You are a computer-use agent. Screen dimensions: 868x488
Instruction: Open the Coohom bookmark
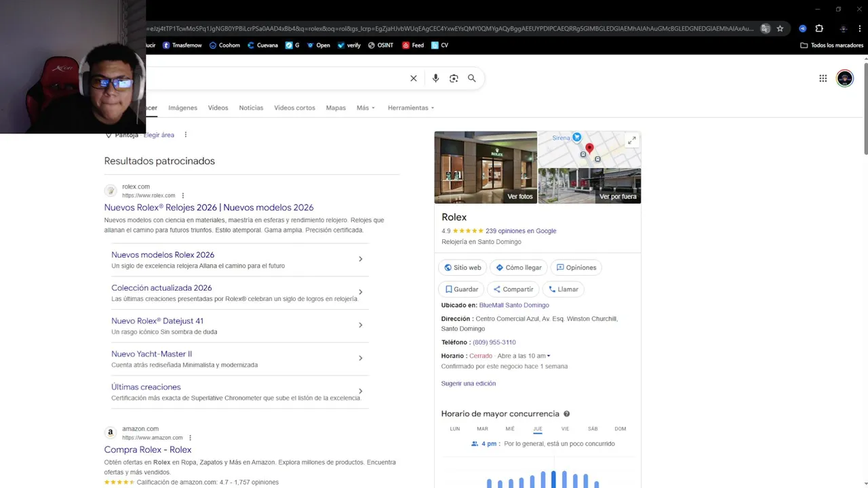pyautogui.click(x=224, y=45)
